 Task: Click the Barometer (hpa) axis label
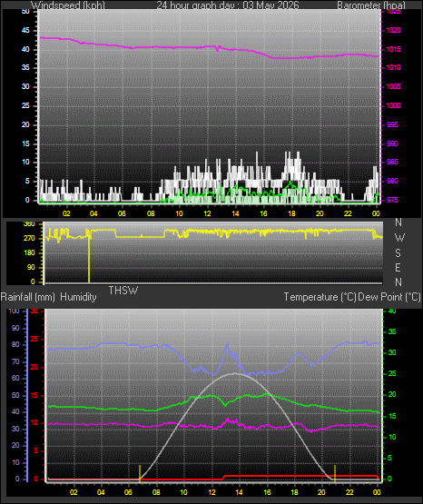tap(371, 5)
